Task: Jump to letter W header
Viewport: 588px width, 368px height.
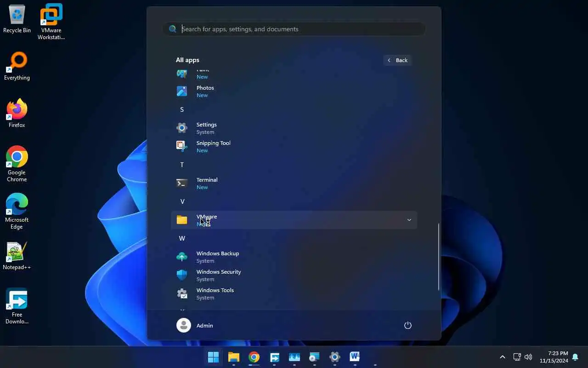Action: tap(182, 238)
